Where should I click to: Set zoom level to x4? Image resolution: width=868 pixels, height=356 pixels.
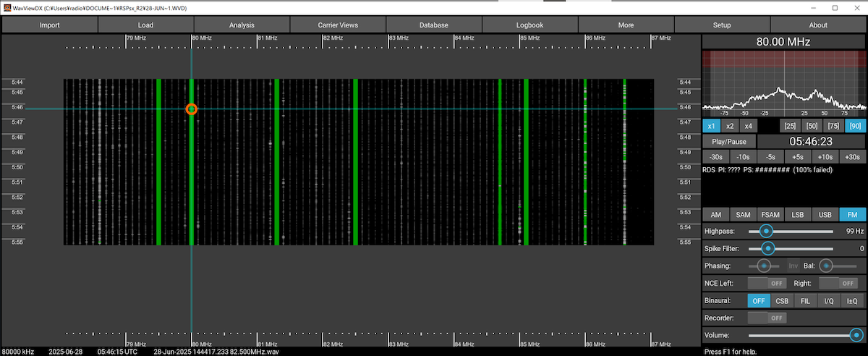click(x=749, y=126)
